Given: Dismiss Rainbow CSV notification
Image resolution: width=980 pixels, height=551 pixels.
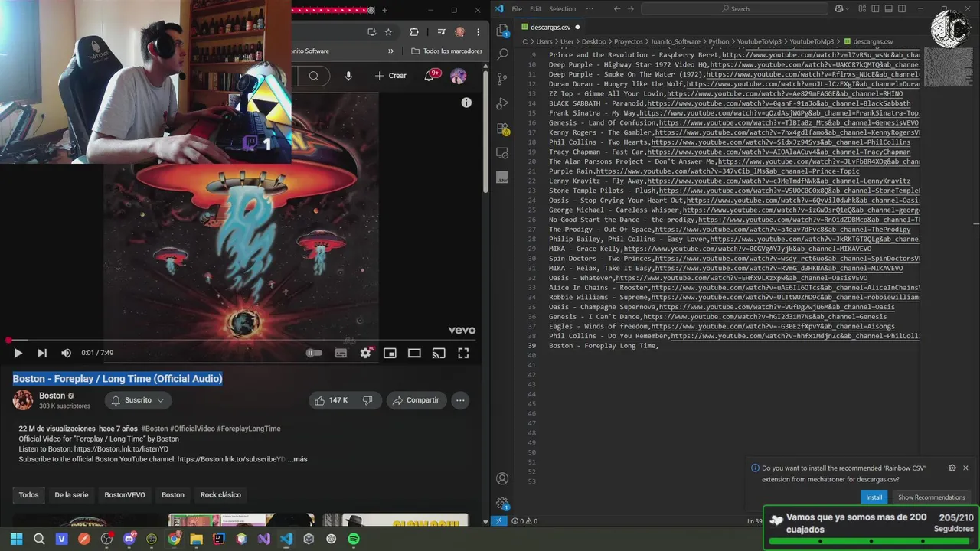Looking at the screenshot, I should point(965,468).
